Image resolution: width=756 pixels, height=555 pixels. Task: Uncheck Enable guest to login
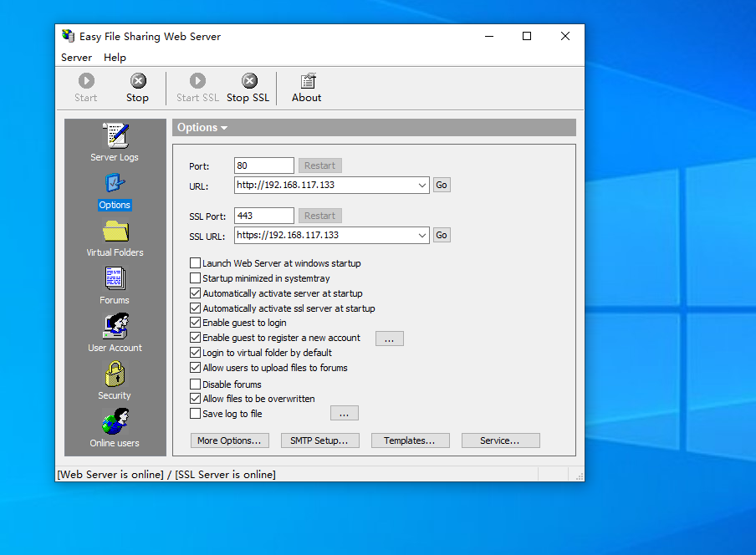click(x=196, y=323)
